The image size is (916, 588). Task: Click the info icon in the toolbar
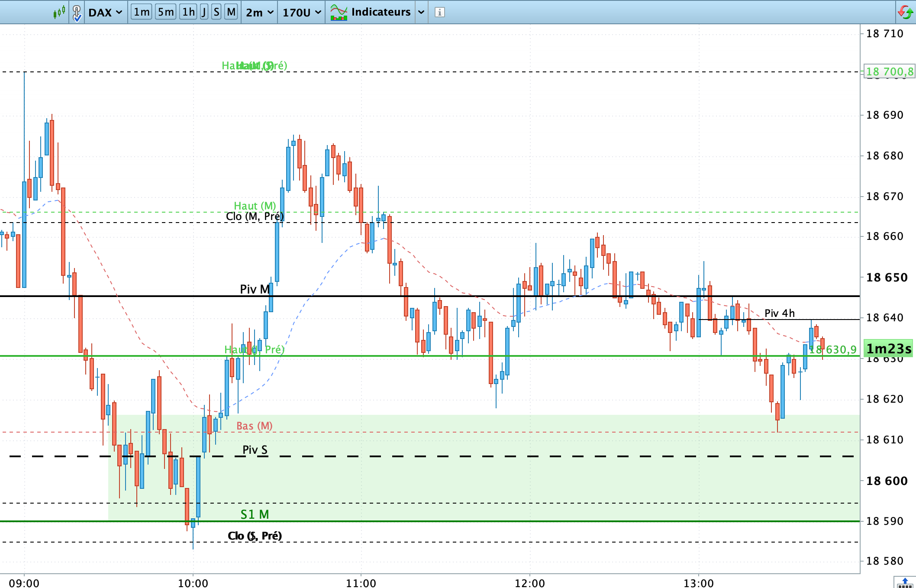click(439, 12)
